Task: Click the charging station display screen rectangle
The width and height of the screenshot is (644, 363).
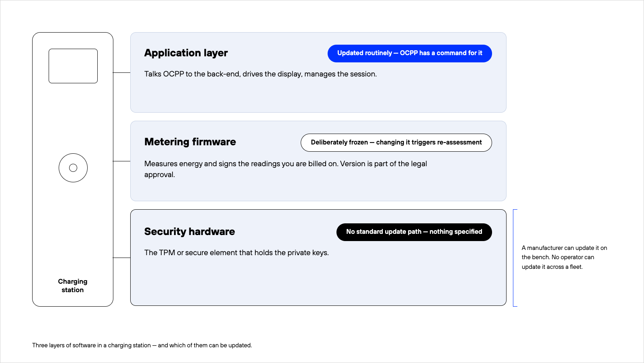Action: [x=73, y=66]
